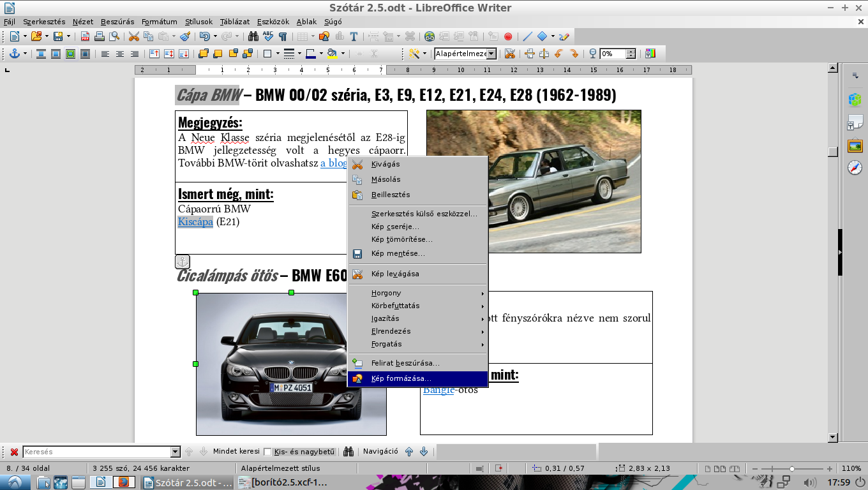Select the Wrap Through icon
The height and width of the screenshot is (490, 868).
coord(85,54)
